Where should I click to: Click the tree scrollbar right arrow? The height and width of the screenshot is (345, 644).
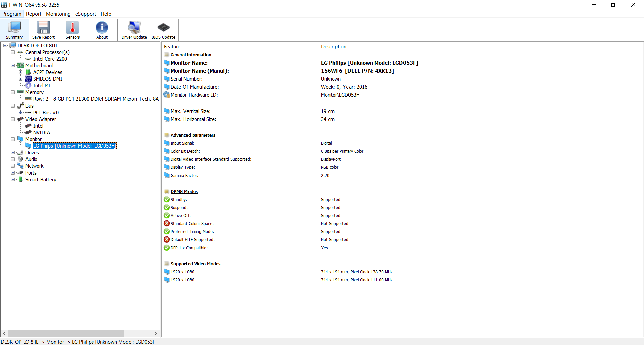[x=156, y=333]
